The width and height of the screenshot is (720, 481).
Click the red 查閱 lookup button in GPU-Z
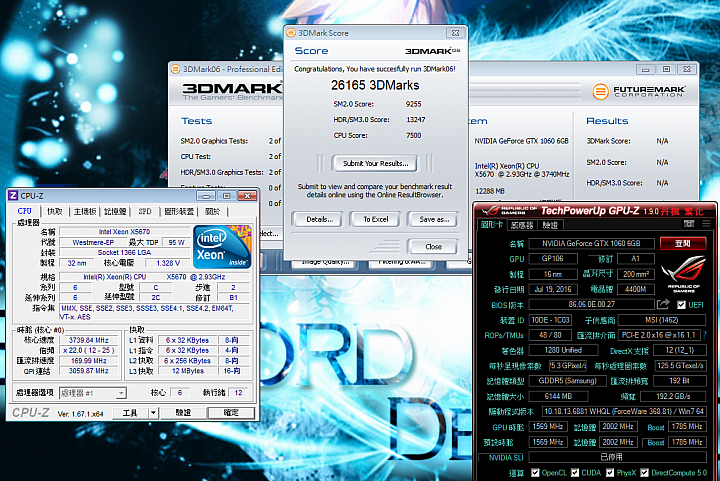683,243
